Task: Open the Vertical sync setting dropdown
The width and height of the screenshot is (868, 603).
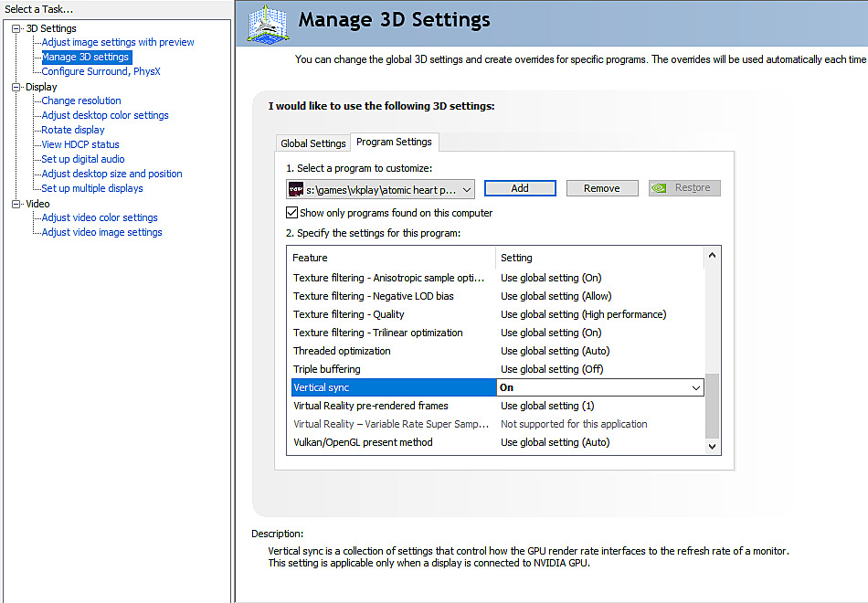Action: (x=695, y=387)
